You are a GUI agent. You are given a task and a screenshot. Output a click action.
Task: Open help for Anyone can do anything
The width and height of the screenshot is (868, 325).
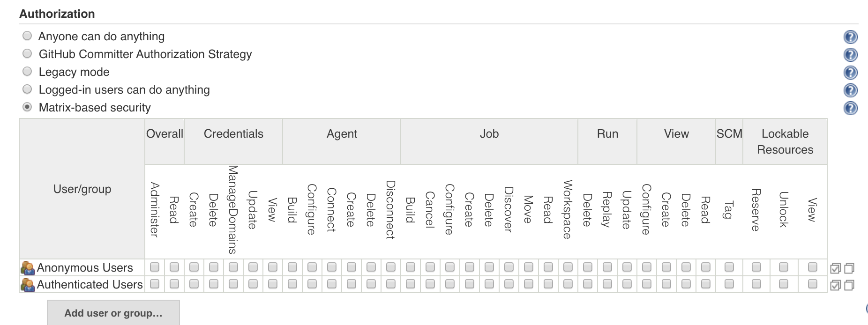tap(850, 37)
